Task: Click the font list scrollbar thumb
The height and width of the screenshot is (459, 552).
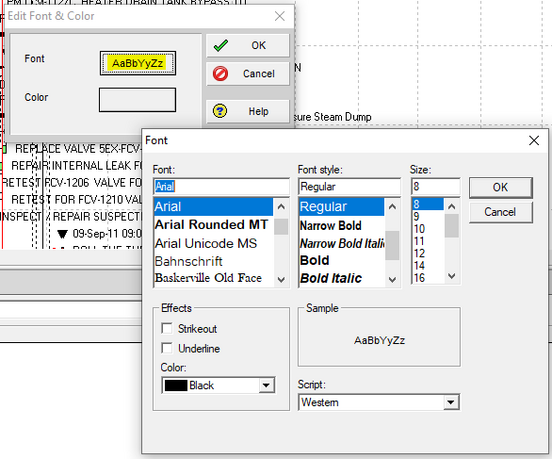Action: (x=281, y=226)
